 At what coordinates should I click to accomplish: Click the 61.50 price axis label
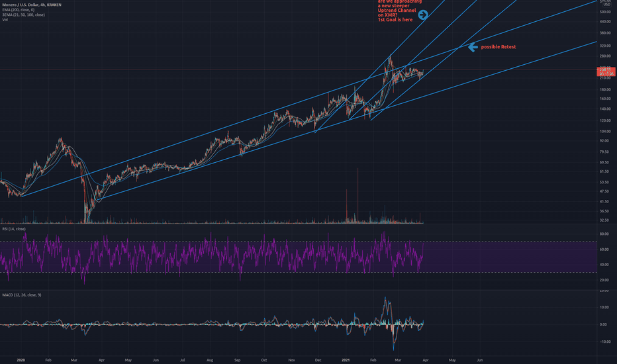[604, 171]
